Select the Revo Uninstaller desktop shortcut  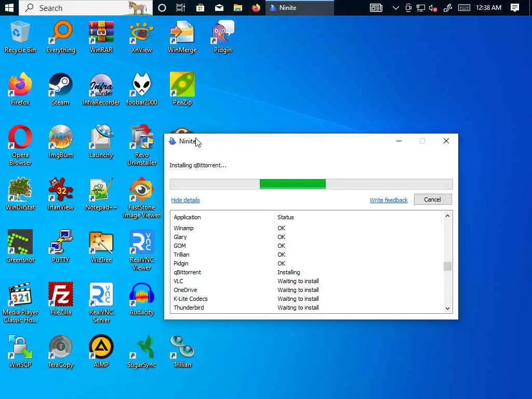141,145
